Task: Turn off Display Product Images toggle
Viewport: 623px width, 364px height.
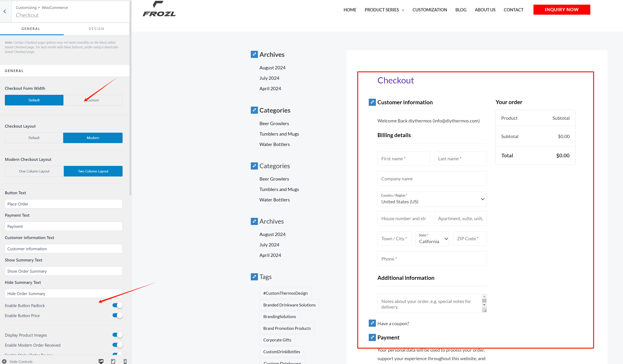Action: [x=117, y=335]
